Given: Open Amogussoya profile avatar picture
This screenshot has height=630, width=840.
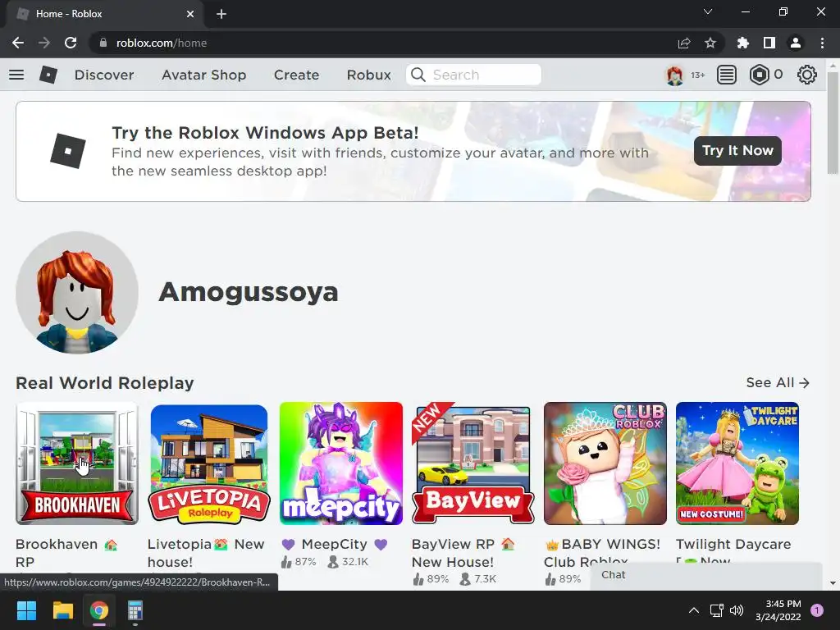Looking at the screenshot, I should click(x=77, y=293).
